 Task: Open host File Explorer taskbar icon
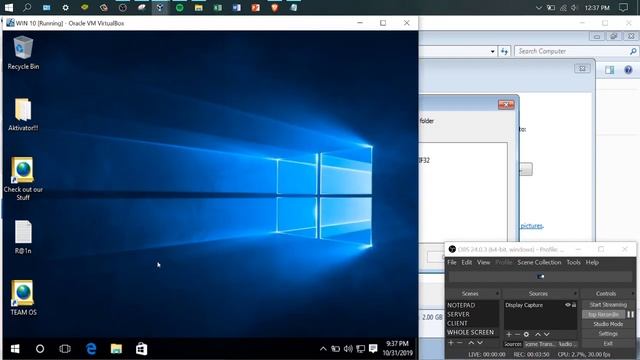(198, 7)
